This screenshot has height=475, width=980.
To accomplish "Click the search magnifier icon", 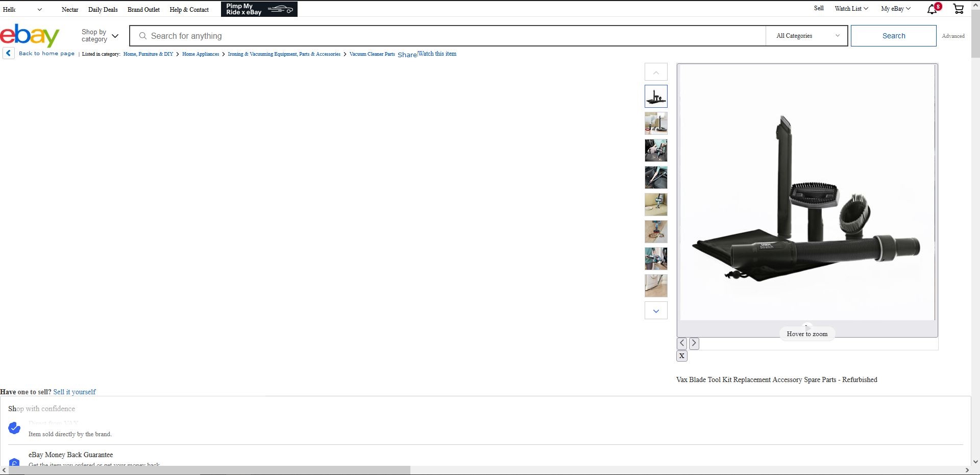I will pyautogui.click(x=142, y=36).
